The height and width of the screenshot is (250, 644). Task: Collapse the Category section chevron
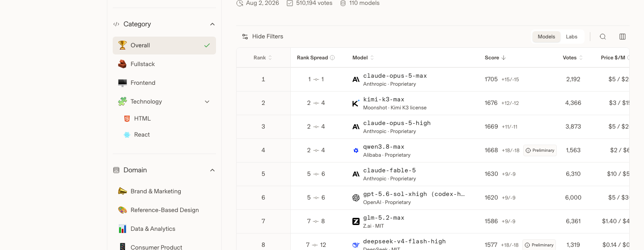212,24
